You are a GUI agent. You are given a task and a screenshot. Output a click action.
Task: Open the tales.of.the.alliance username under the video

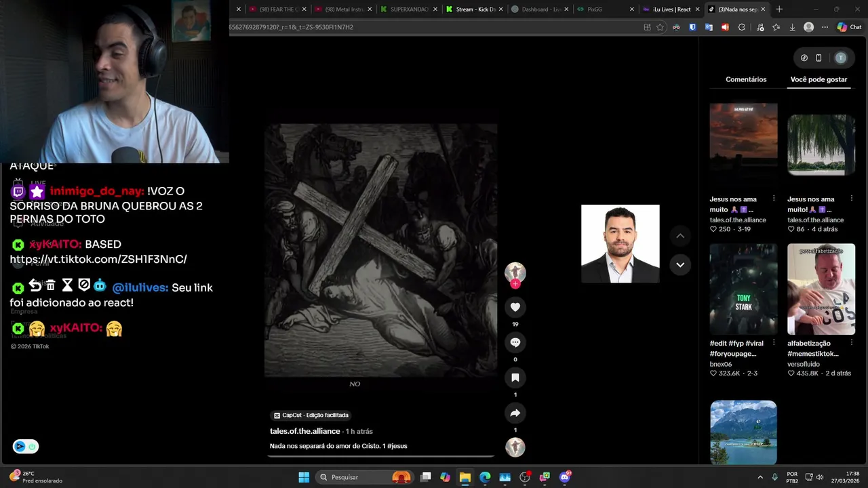305,431
